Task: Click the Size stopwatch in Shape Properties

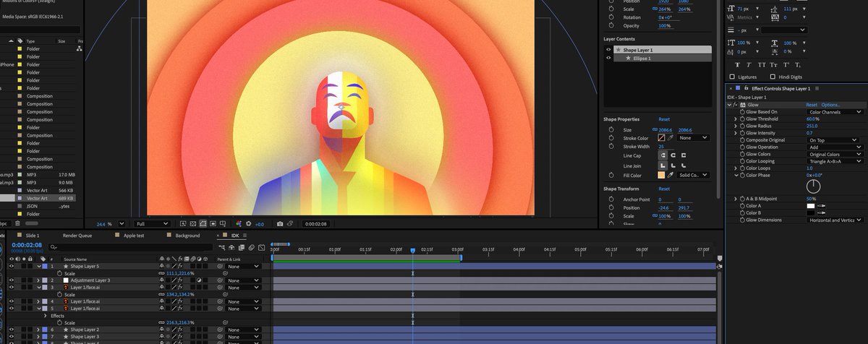Action: click(610, 129)
